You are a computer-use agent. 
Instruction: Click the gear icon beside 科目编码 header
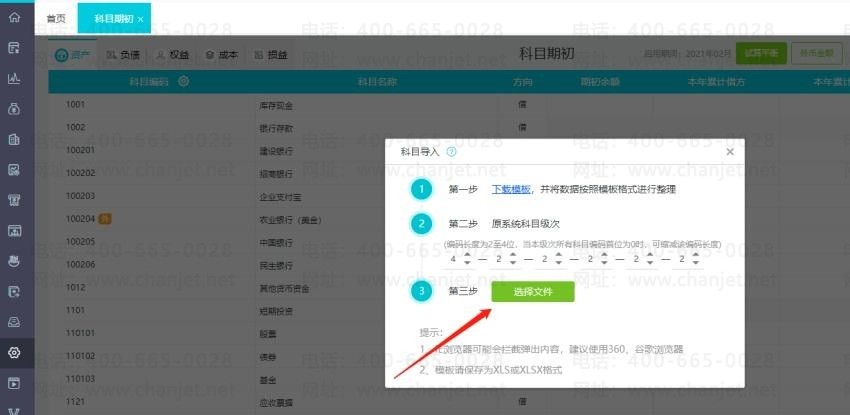click(x=184, y=82)
